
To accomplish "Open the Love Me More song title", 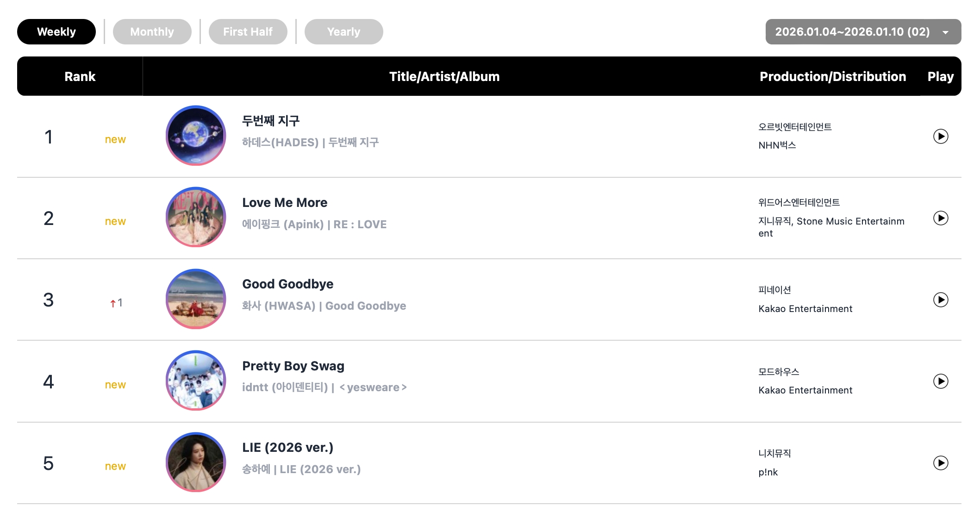I will tap(285, 203).
